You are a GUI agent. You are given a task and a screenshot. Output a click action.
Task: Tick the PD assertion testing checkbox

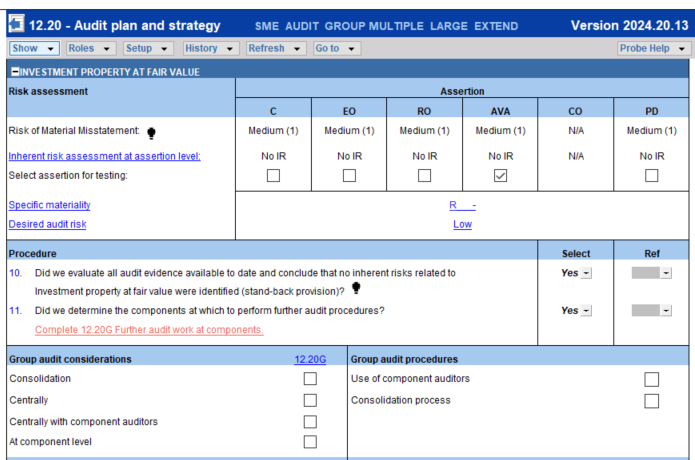pos(652,175)
